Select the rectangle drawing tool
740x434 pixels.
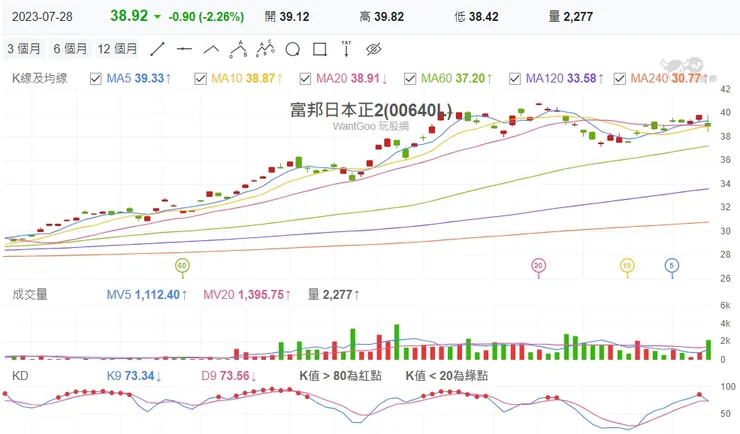click(x=320, y=49)
